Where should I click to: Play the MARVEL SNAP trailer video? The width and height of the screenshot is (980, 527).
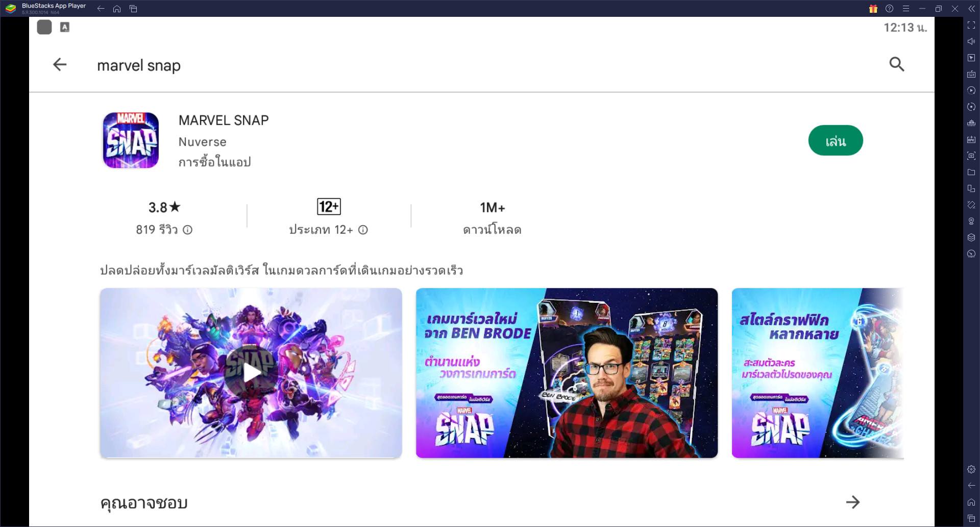pos(251,373)
